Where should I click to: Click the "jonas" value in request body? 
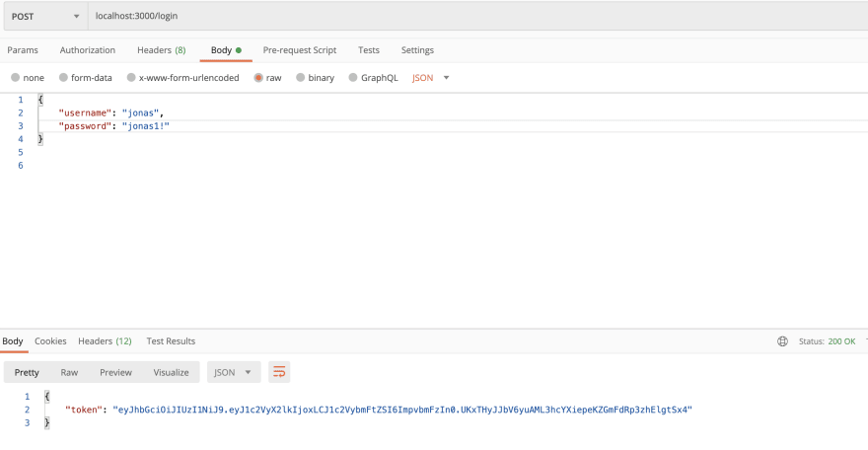click(x=141, y=112)
